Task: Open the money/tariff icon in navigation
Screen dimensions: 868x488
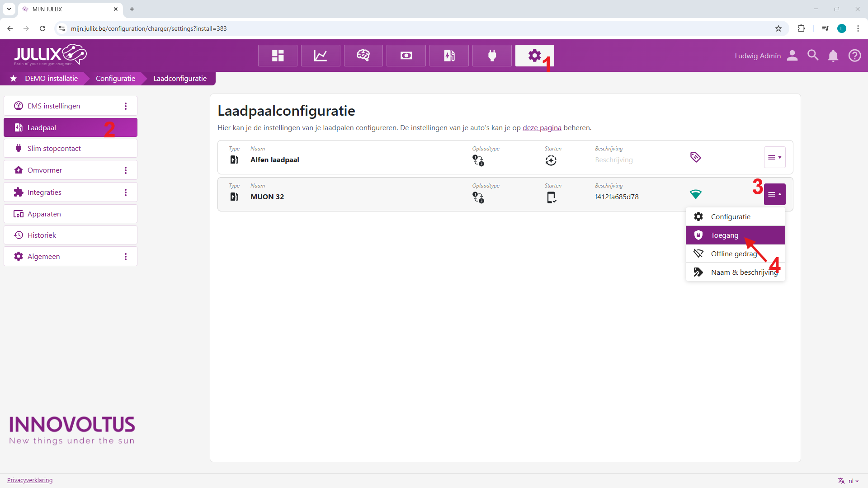Action: click(406, 56)
